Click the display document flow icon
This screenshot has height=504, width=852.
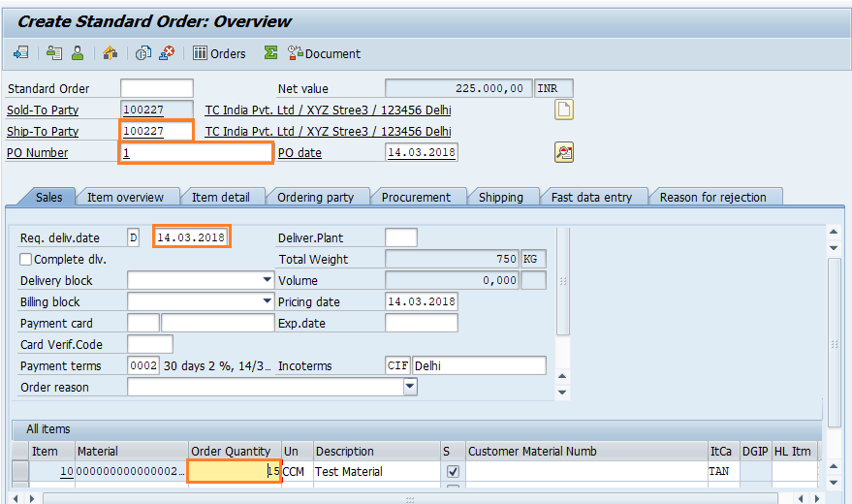(20, 53)
